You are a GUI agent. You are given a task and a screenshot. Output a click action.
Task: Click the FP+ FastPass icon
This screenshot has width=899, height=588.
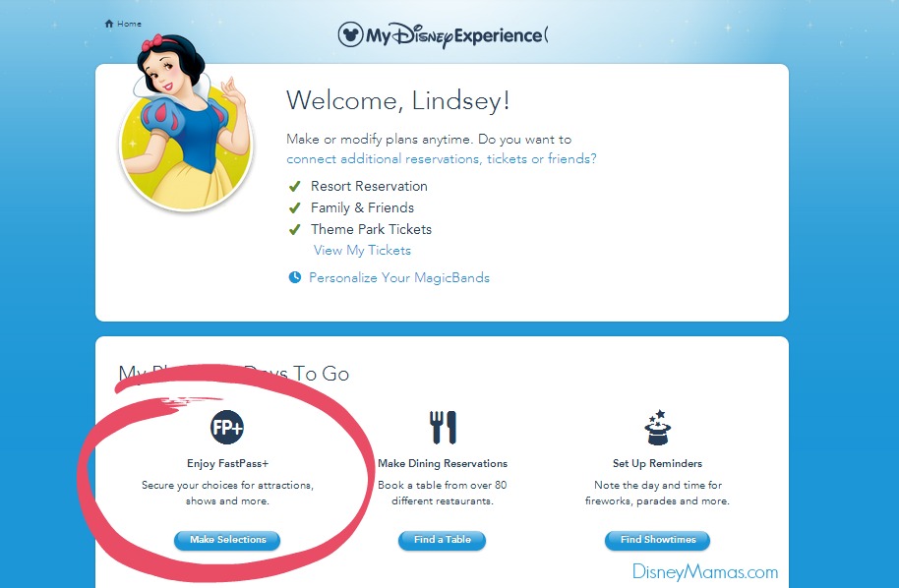(x=227, y=427)
